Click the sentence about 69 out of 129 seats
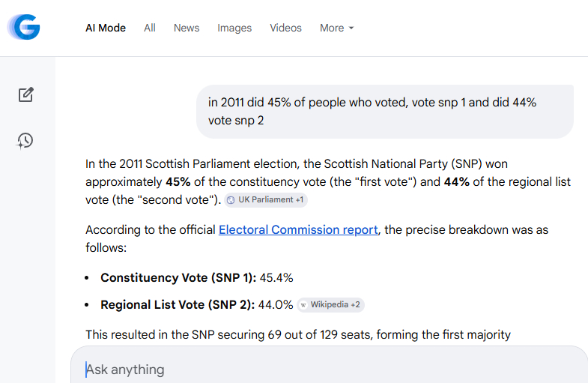Image resolution: width=588 pixels, height=383 pixels. click(298, 334)
